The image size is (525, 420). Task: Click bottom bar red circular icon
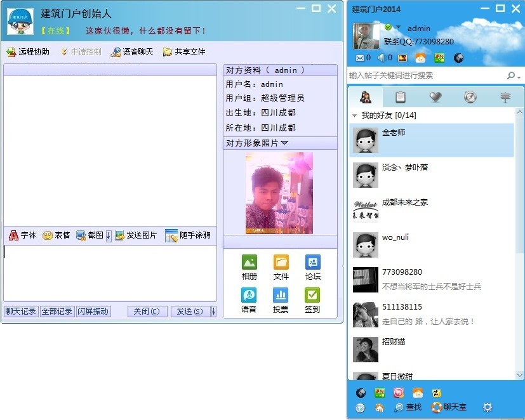pos(399,393)
